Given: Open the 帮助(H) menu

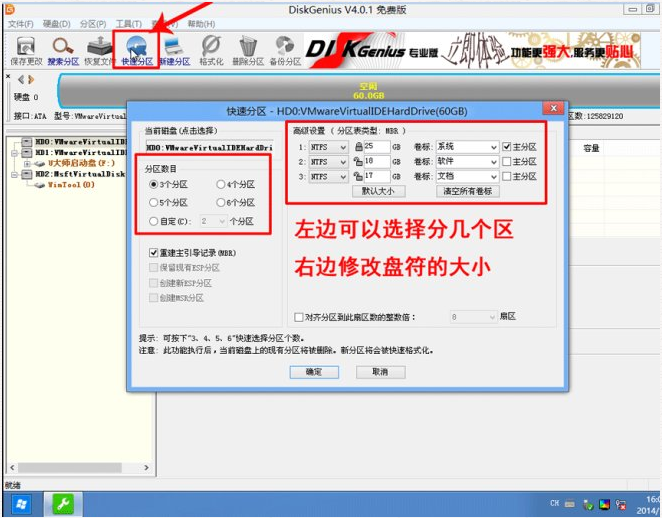Looking at the screenshot, I should click(x=201, y=24).
